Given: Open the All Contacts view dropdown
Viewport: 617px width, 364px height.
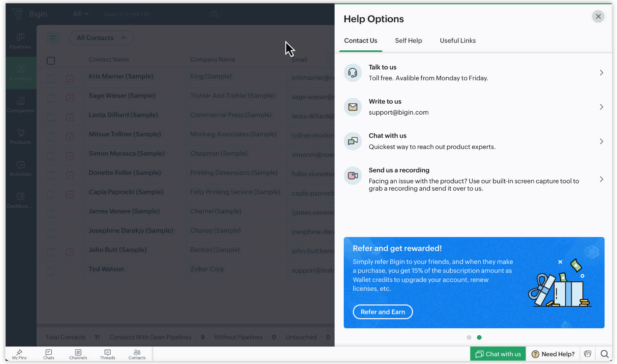Looking at the screenshot, I should 102,38.
